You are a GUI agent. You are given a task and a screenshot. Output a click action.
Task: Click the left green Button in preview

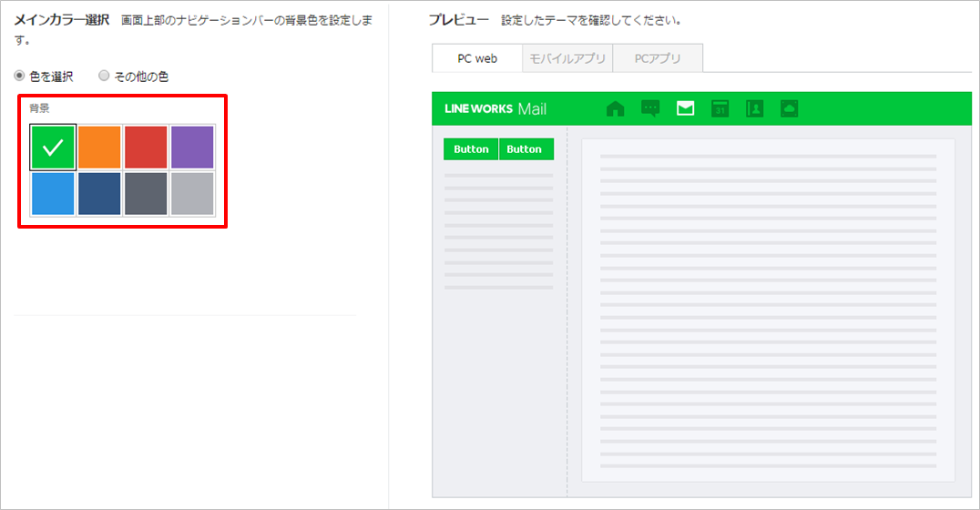click(x=471, y=149)
